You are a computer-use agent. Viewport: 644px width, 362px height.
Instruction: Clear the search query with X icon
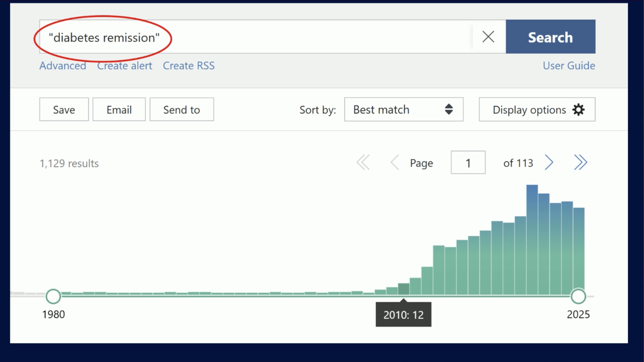[x=488, y=37]
